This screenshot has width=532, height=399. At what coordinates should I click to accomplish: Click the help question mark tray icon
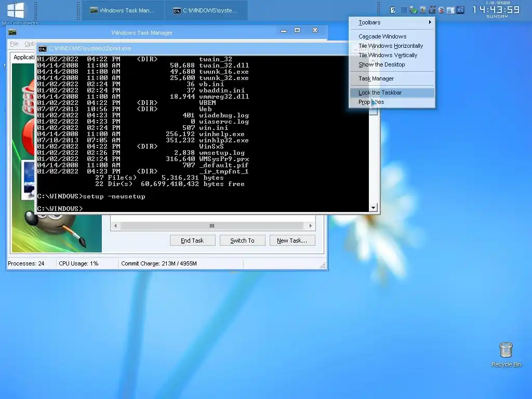(393, 10)
